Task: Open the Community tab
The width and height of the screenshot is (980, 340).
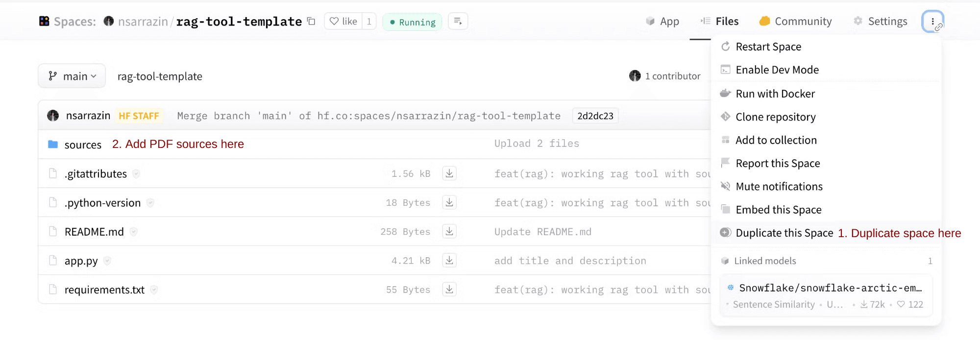Action: click(x=795, y=21)
